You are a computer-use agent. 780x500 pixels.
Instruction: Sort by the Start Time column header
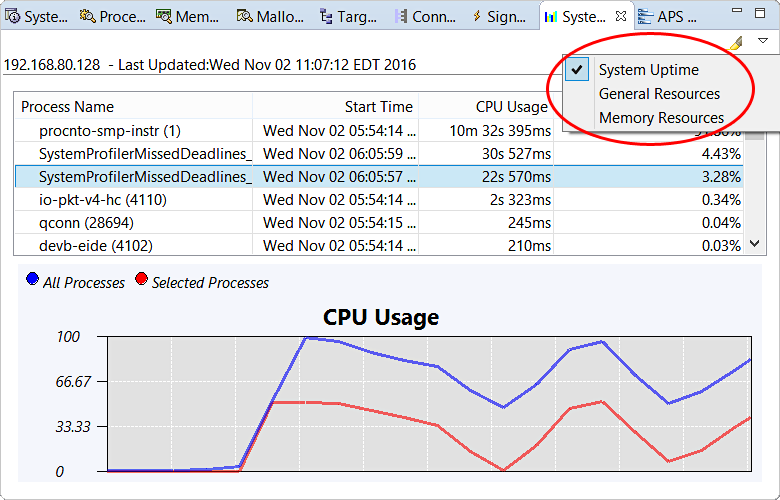[x=378, y=107]
